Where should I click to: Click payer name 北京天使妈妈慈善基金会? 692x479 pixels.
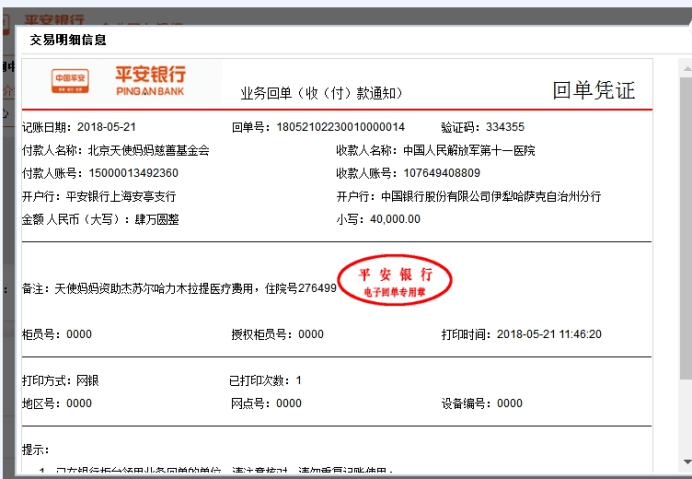[149, 151]
